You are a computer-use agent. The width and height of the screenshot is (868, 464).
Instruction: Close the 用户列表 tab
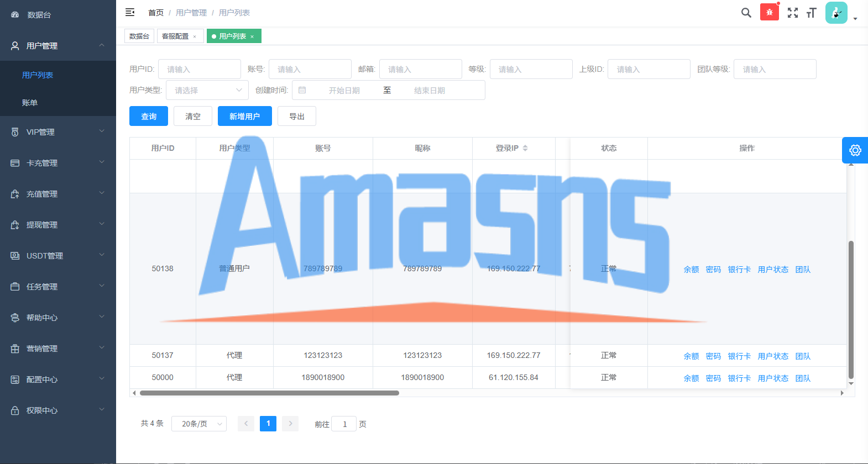(252, 36)
